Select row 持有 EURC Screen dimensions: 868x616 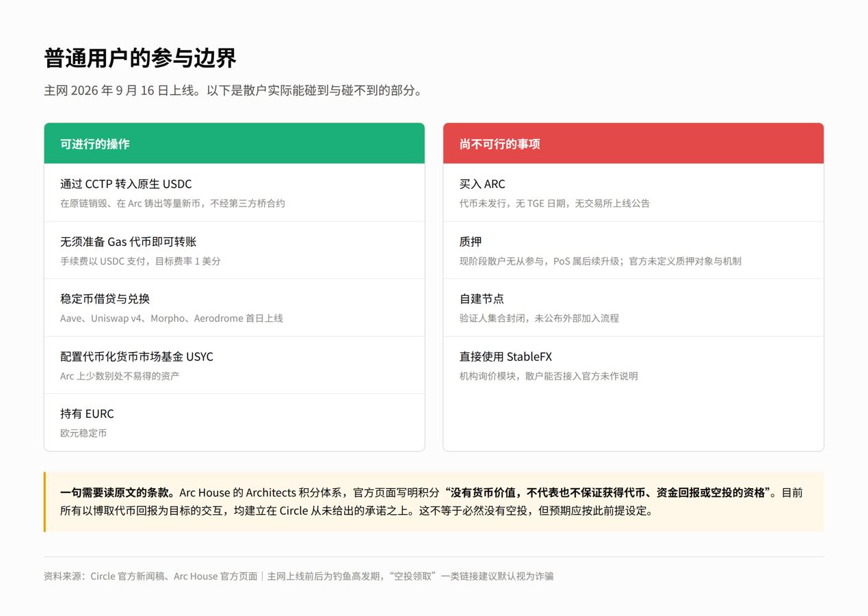(235, 423)
